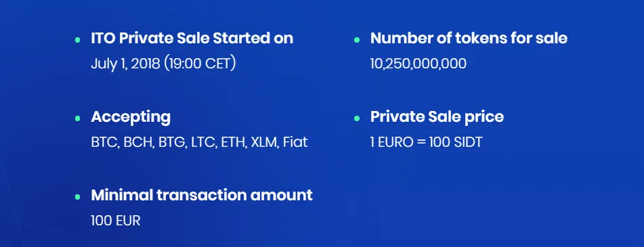The image size is (644, 247).
Task: Click the Number of tokens for sale heading
Action: 469,38
